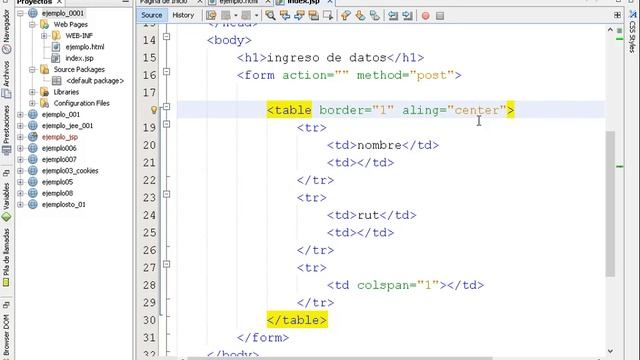Click the ejemplo.html file icon

56,47
